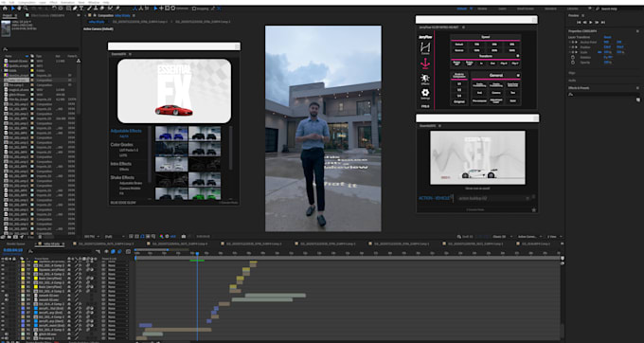
Task: Open the Graph Editor in the timeline
Action: pos(128,251)
